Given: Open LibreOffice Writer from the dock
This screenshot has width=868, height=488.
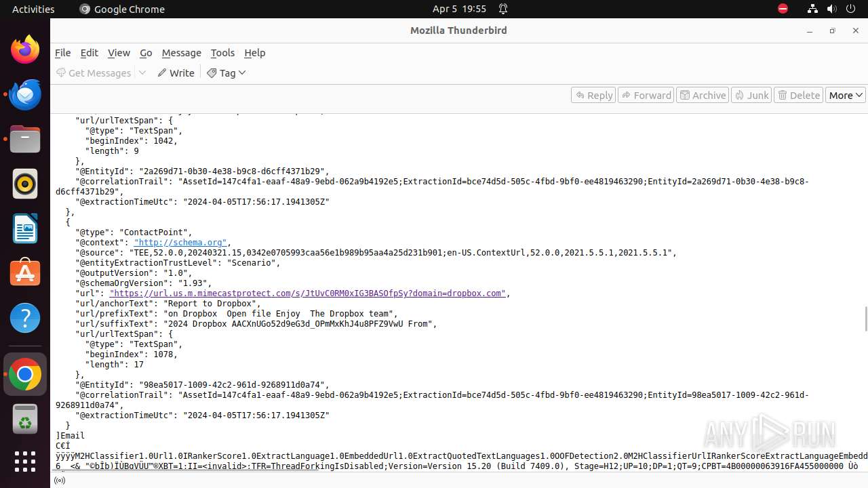Looking at the screenshot, I should tap(25, 228).
